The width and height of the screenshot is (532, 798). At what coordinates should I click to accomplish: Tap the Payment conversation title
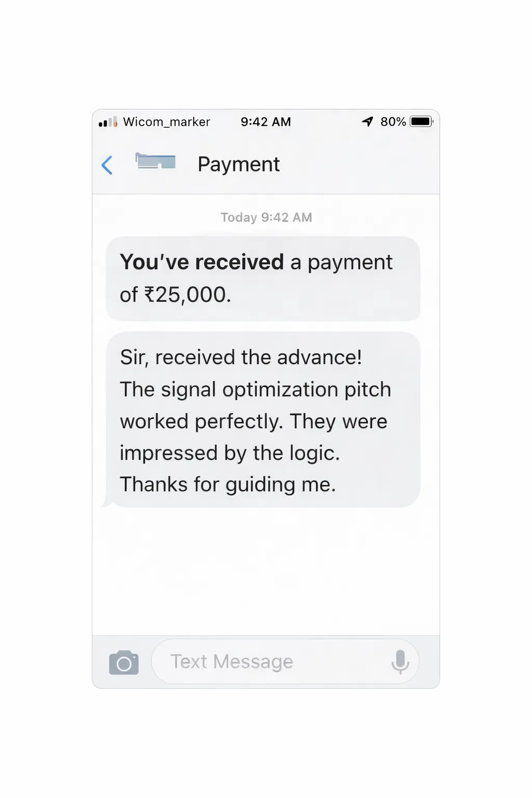coord(238,164)
